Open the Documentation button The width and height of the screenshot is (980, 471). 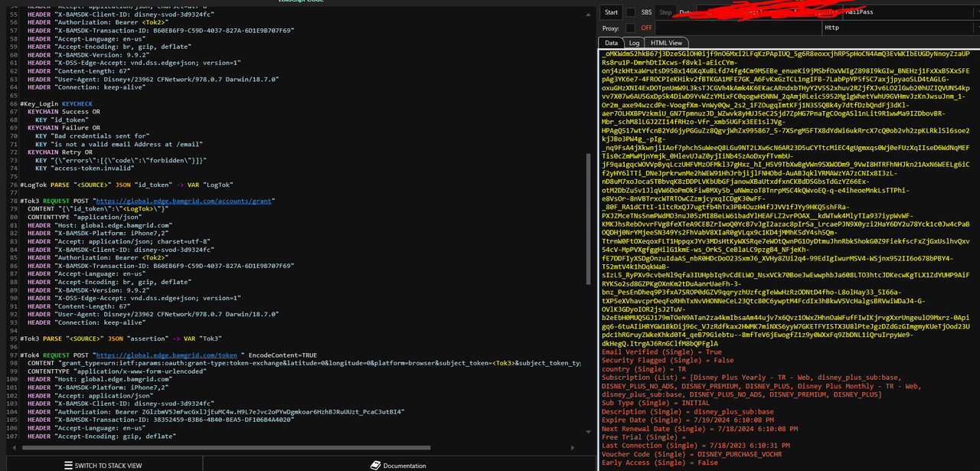398,465
